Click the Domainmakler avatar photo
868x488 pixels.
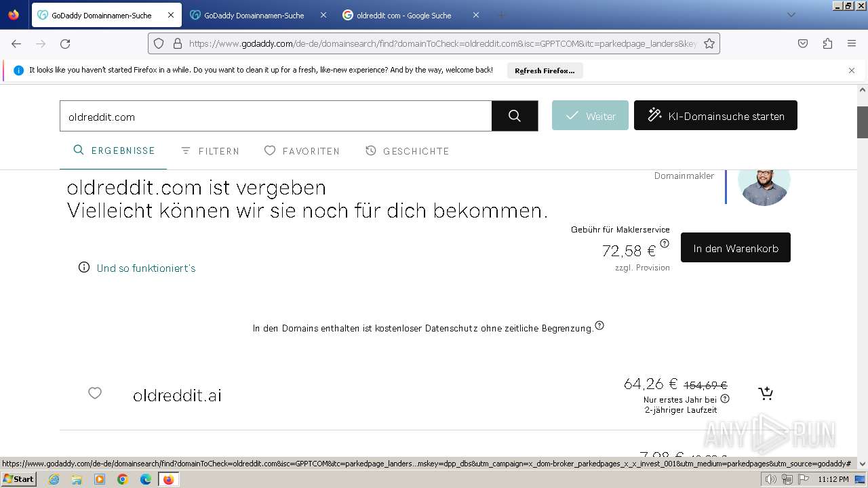point(764,186)
